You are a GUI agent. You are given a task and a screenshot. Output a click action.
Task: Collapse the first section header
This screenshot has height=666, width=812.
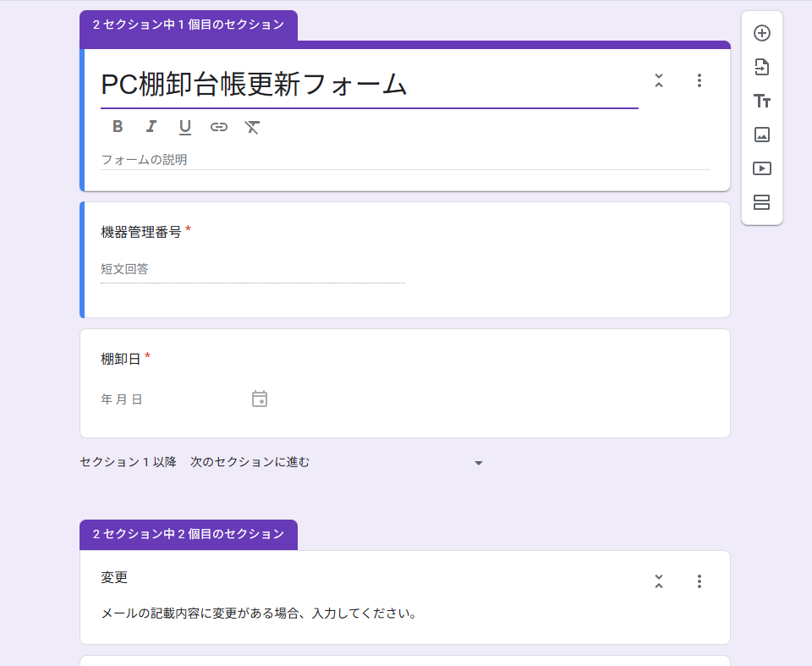659,80
